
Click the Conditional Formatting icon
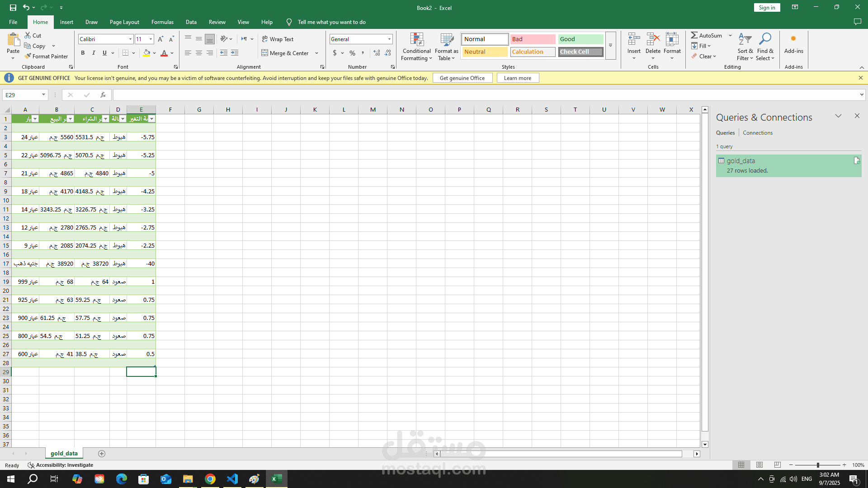coord(416,40)
